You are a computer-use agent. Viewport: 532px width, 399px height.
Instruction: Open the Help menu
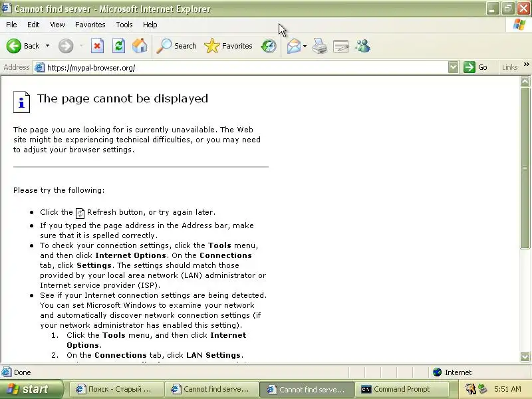coord(150,25)
